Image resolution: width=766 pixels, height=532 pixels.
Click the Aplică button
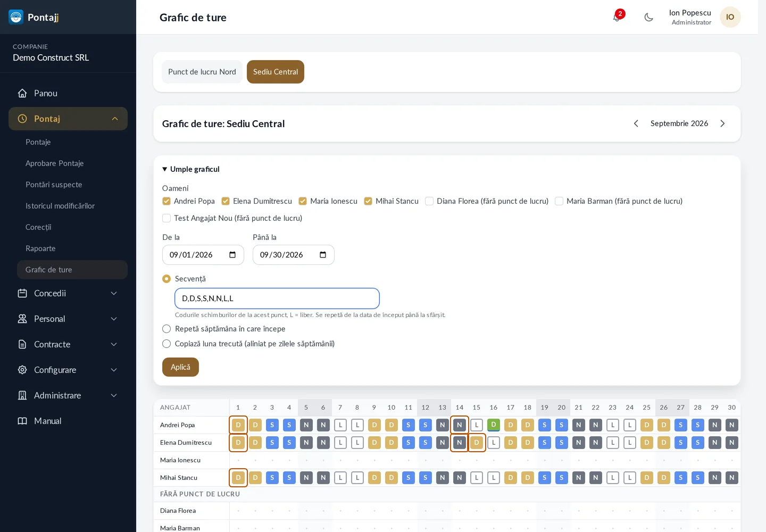click(180, 367)
